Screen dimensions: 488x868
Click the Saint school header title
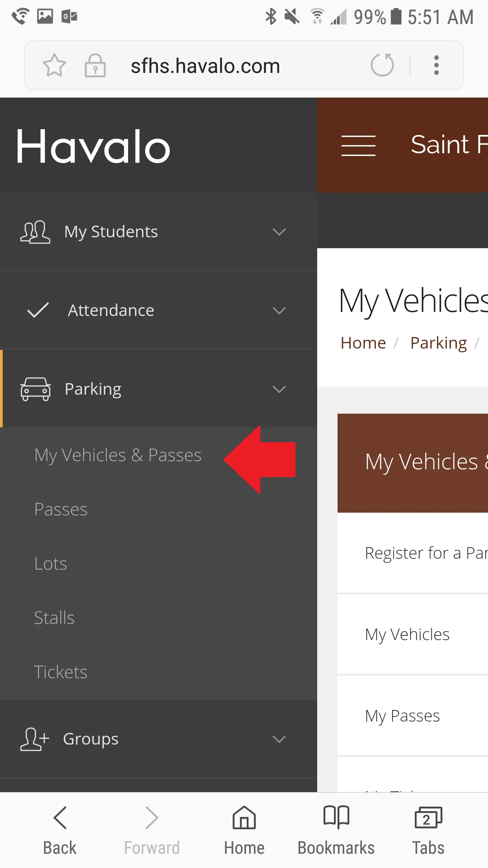click(449, 144)
